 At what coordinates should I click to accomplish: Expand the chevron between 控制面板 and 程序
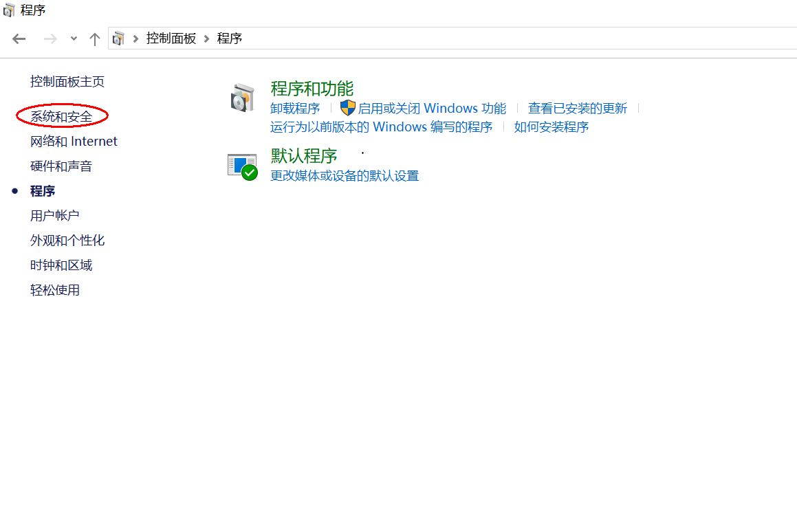tap(206, 38)
